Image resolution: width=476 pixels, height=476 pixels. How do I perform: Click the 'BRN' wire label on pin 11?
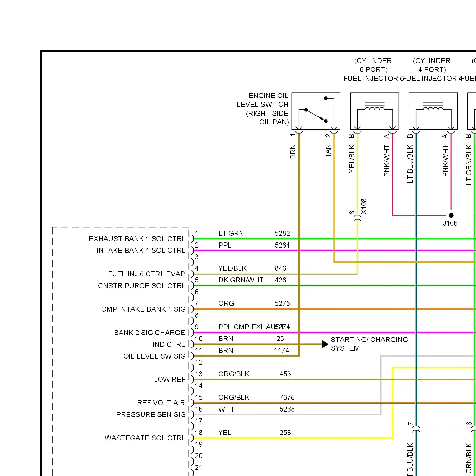[x=226, y=350]
